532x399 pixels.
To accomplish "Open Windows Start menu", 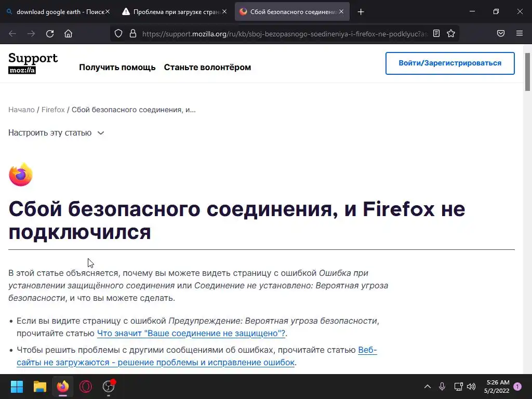I will (17, 387).
